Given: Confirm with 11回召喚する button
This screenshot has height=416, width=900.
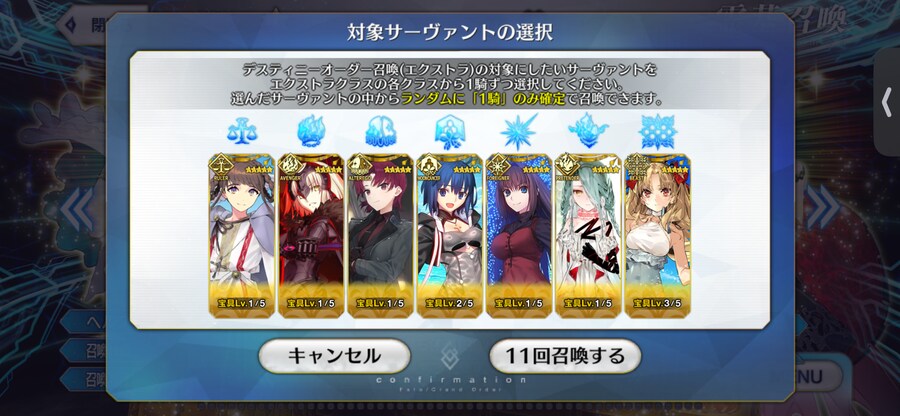Looking at the screenshot, I should (x=565, y=356).
